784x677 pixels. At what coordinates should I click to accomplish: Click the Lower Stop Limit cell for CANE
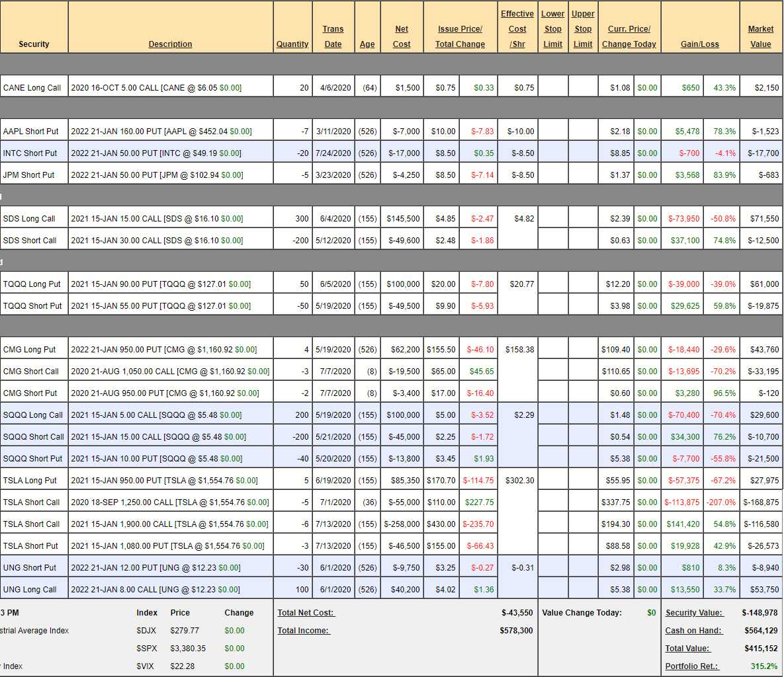tap(552, 88)
